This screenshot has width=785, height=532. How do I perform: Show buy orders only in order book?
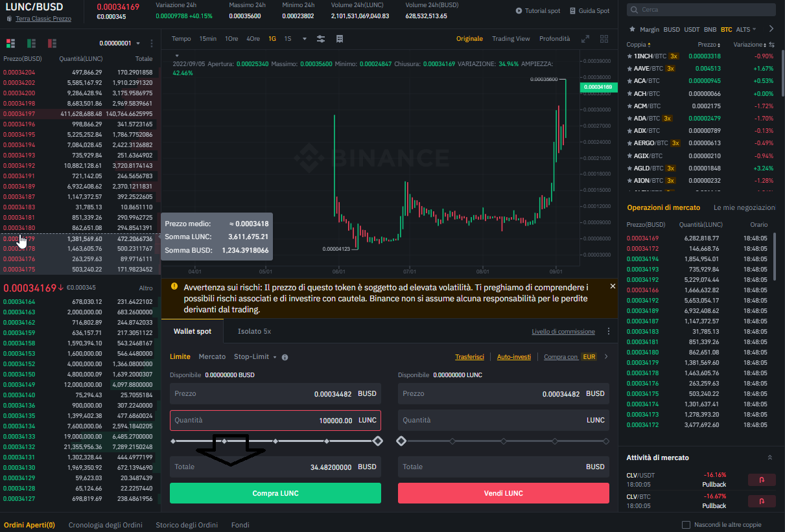[31, 43]
